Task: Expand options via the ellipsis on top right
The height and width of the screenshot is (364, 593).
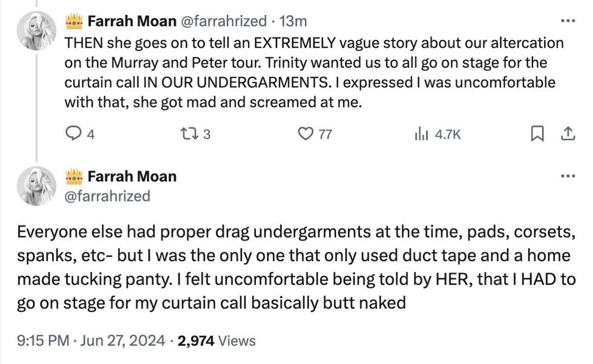Action: (568, 20)
